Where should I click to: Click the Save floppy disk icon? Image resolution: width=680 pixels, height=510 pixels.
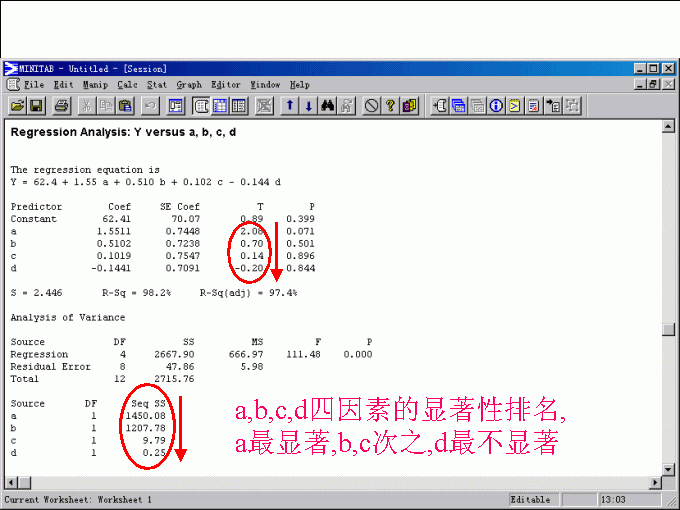coord(36,105)
